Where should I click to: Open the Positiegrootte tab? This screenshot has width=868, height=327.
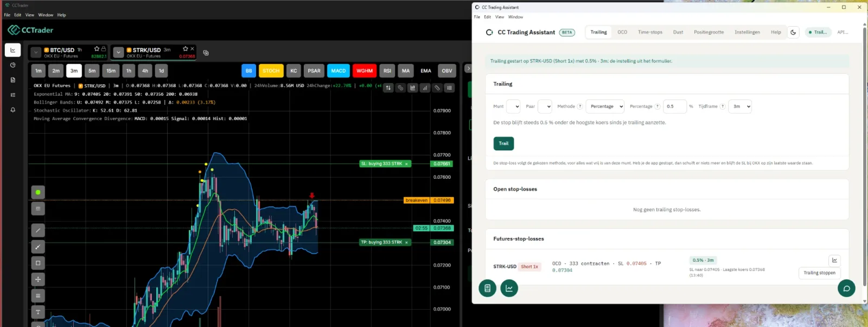(709, 32)
